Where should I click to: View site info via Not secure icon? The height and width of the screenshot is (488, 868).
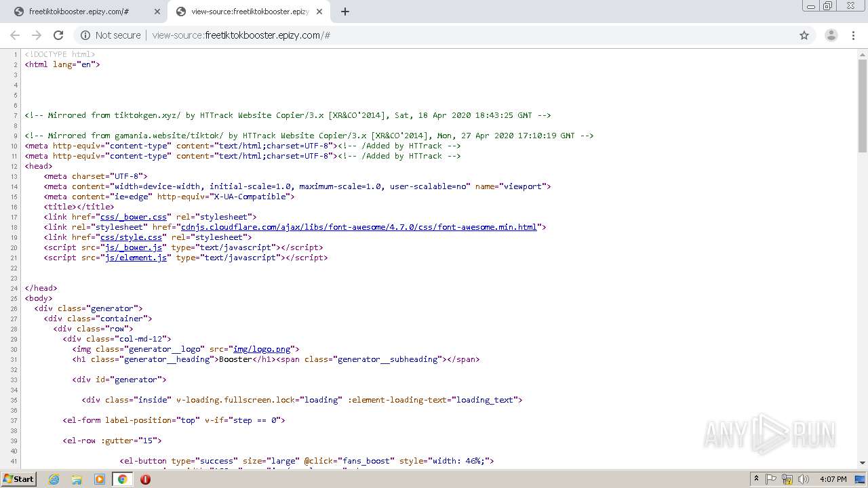pos(85,35)
